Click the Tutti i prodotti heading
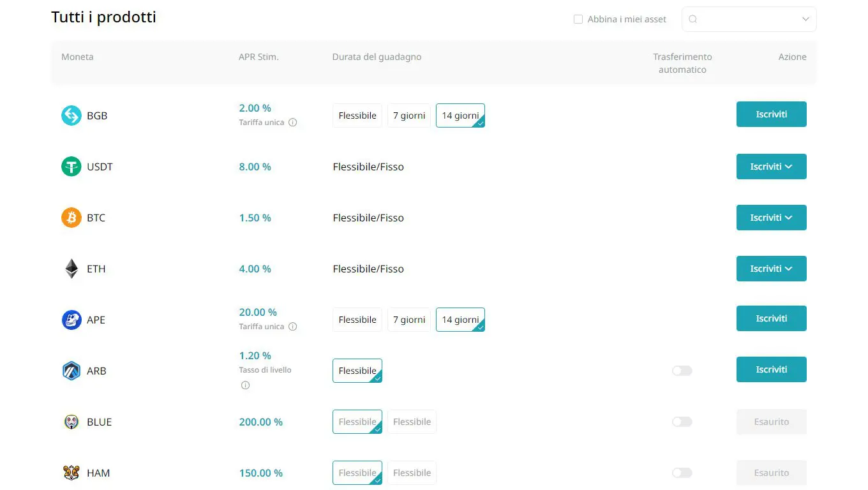868x490 pixels. coord(103,17)
